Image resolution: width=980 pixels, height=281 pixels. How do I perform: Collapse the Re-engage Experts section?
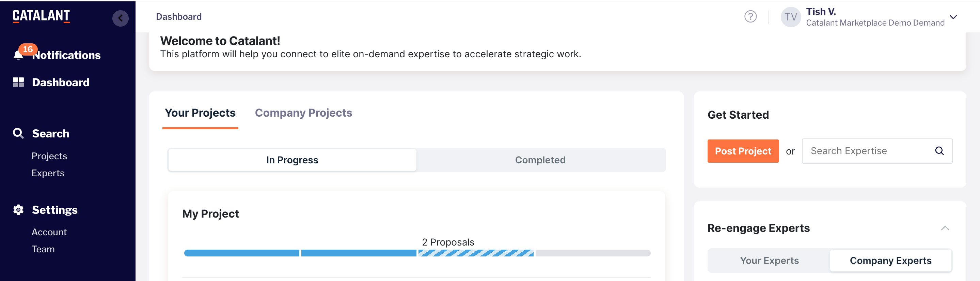945,228
